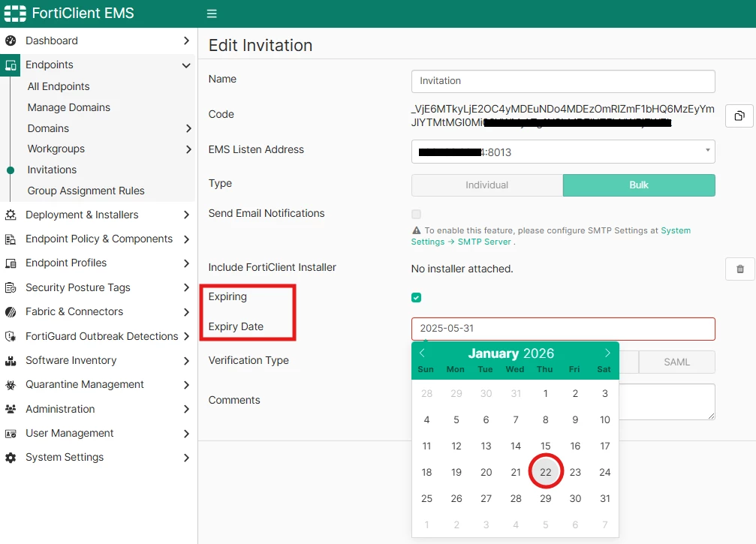The width and height of the screenshot is (756, 544).
Task: Expand the Domains submenu chevron
Action: point(188,128)
